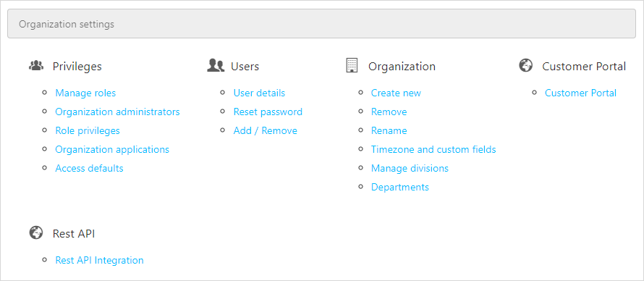Click the Users section two-person icon
Image resolution: width=644 pixels, height=281 pixels.
[216, 66]
